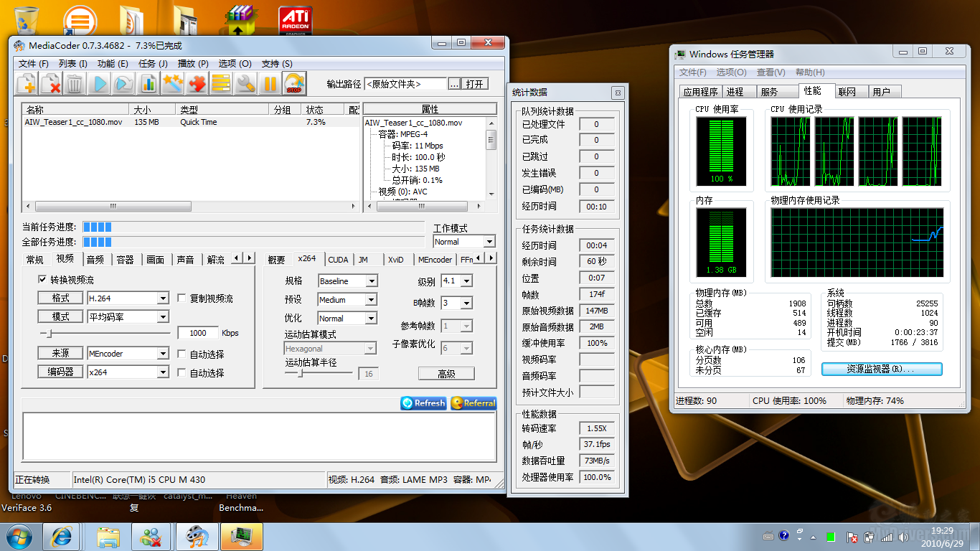The height and width of the screenshot is (551, 980).
Task: Click the trash can Clear List icon
Action: [x=75, y=84]
